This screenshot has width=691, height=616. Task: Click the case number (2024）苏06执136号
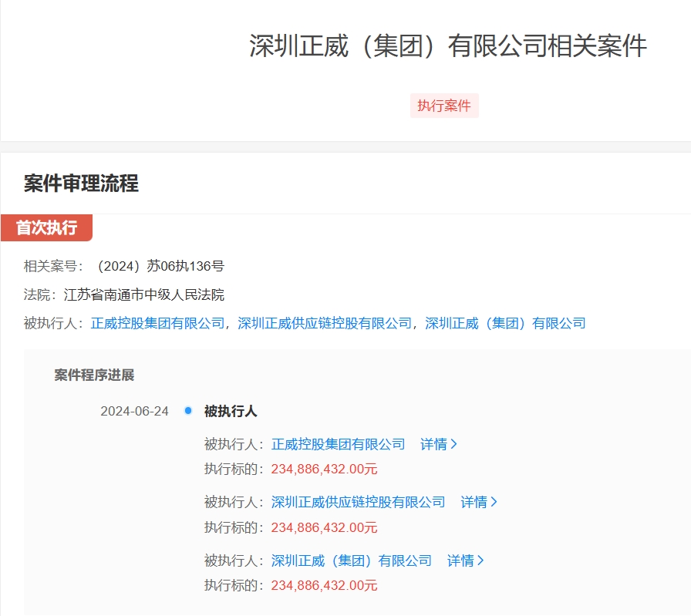(x=160, y=266)
